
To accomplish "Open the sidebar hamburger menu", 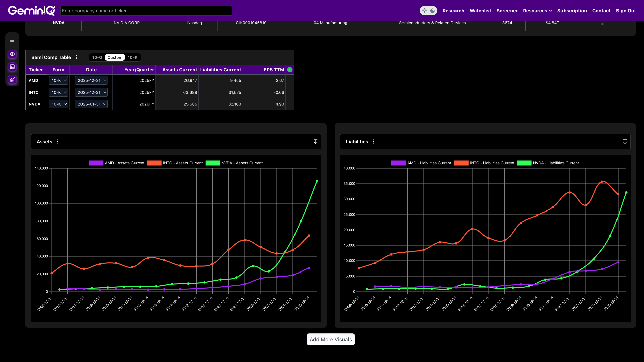I will click(12, 40).
